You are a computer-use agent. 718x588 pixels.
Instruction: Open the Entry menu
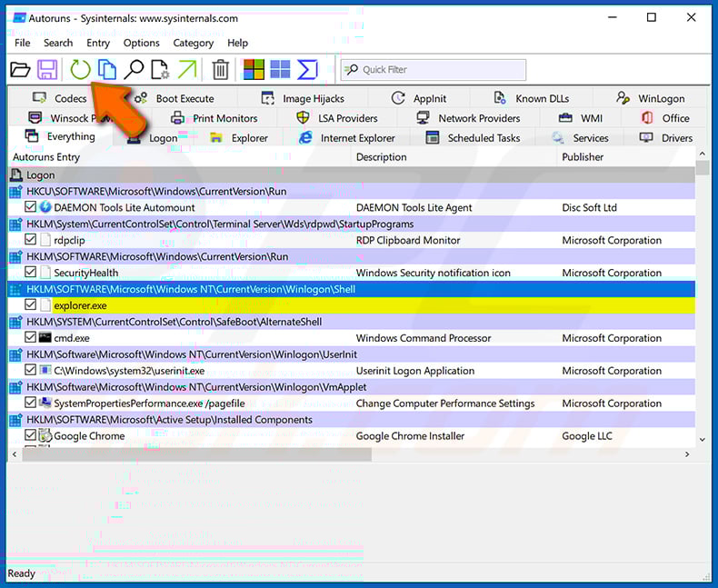click(98, 43)
